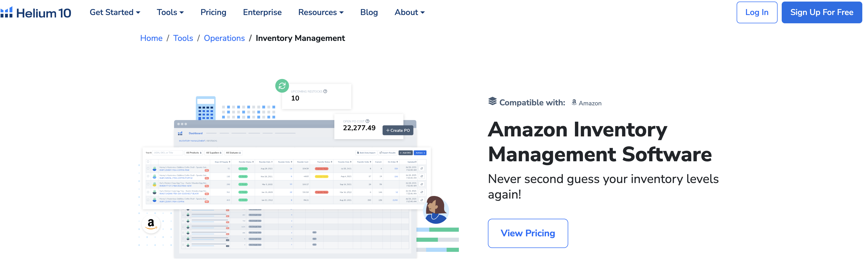Open the About dropdown menu
Image resolution: width=868 pixels, height=263 pixels.
tap(409, 12)
